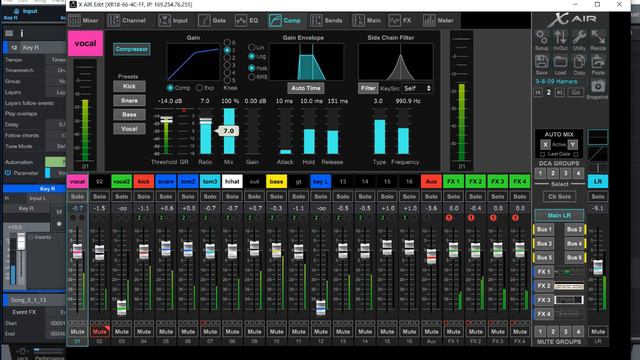The width and height of the screenshot is (640, 360).
Task: Mute the Main LR channel
Action: 598,332
